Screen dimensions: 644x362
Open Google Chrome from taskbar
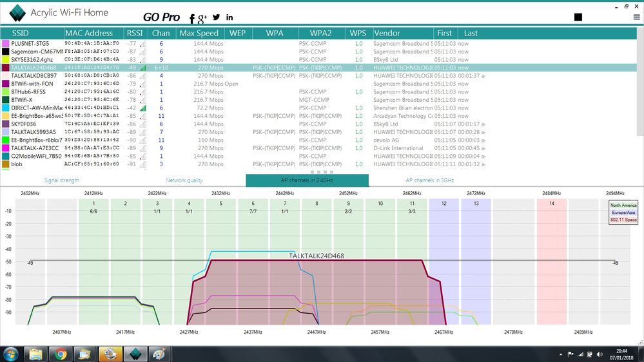click(x=61, y=354)
